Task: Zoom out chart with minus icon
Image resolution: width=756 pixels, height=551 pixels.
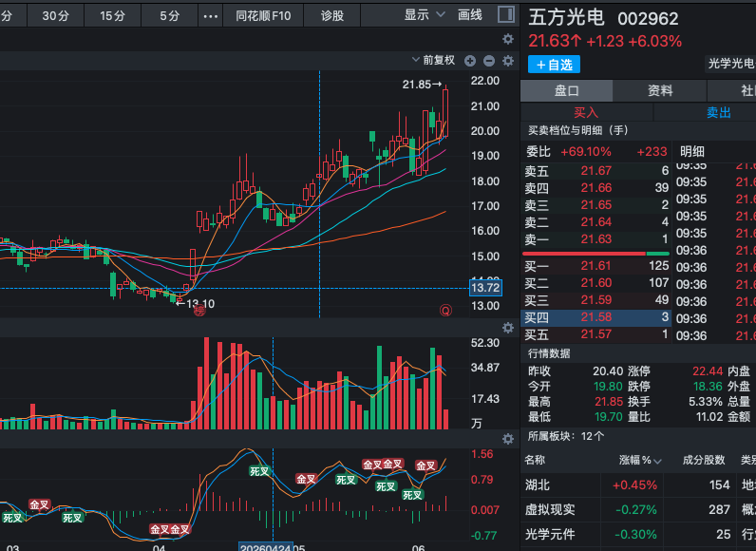Action: [x=489, y=61]
